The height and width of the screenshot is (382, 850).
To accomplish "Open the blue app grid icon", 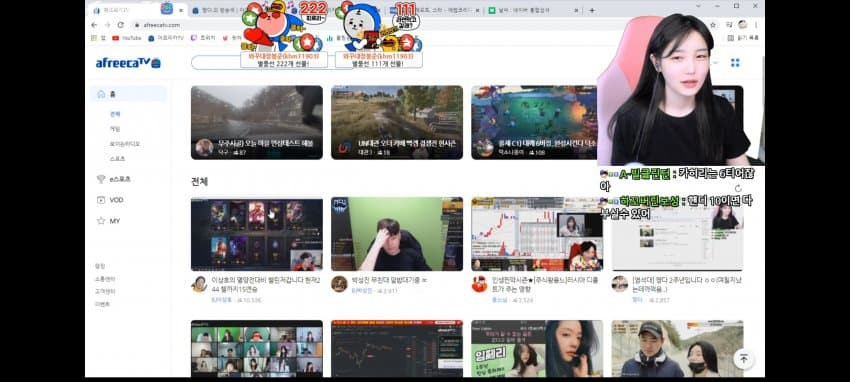I will coord(735,63).
